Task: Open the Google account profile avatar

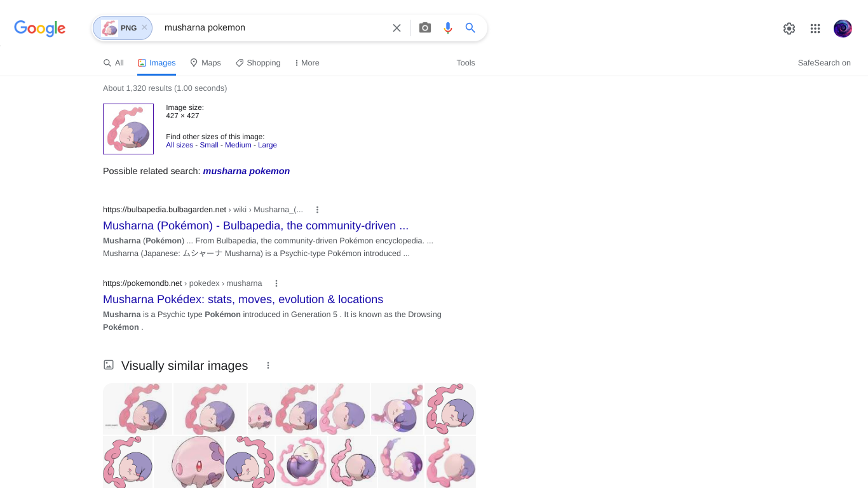Action: pos(843,29)
